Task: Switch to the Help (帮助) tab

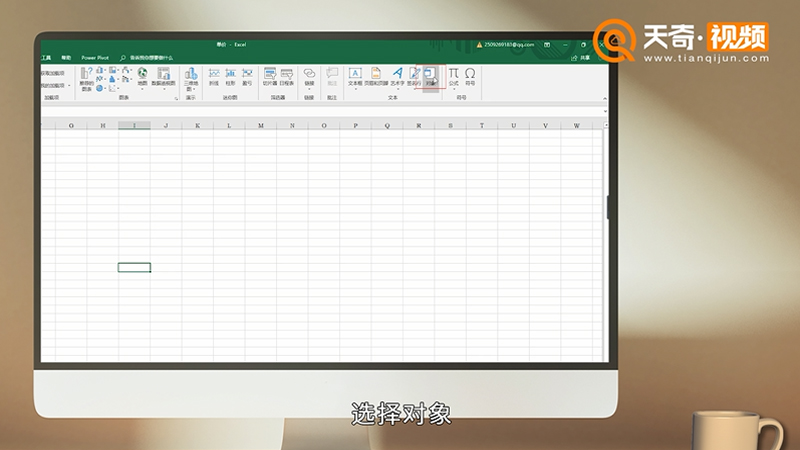Action: click(x=66, y=58)
